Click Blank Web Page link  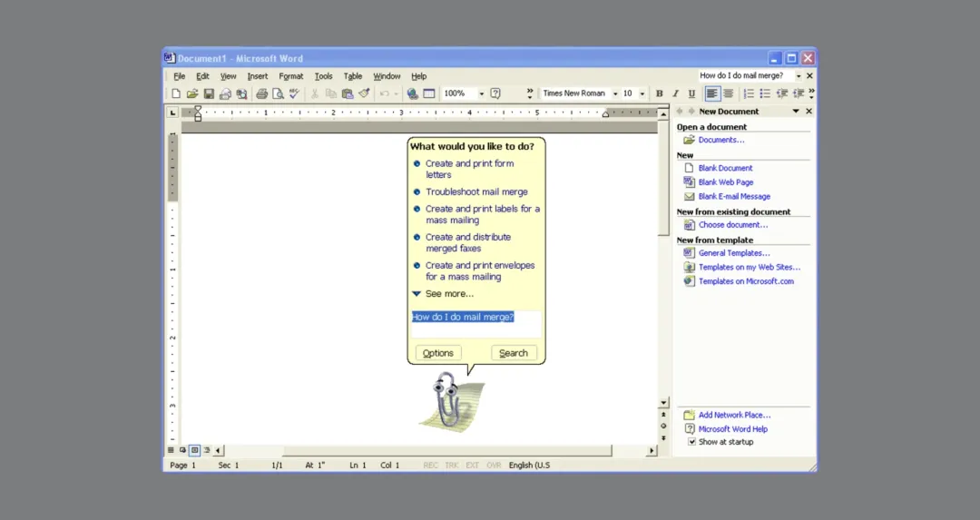coord(726,182)
